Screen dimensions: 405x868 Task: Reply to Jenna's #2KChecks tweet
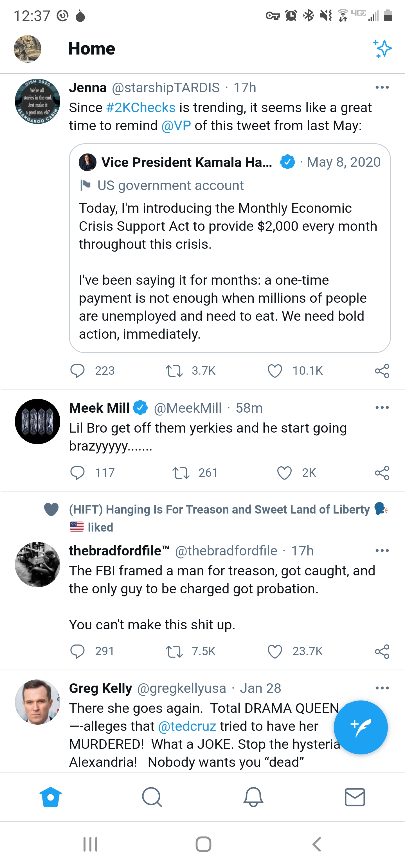pos(77,371)
